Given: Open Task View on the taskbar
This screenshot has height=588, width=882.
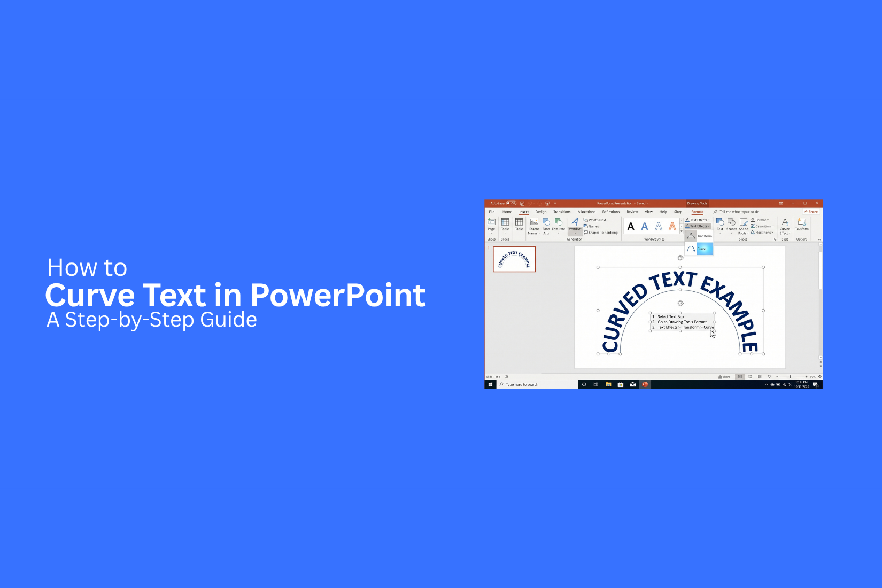Looking at the screenshot, I should tap(595, 384).
